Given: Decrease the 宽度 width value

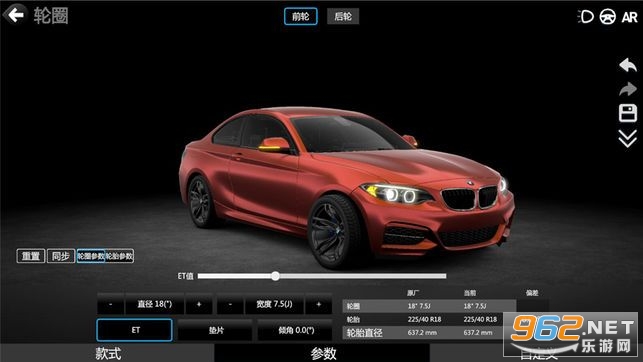Looking at the screenshot, I should (230, 304).
